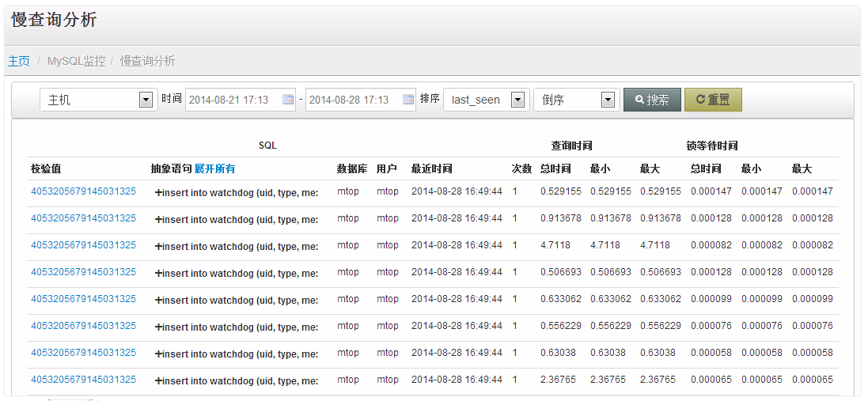Click the 用户 column header
868x401 pixels.
(x=385, y=168)
